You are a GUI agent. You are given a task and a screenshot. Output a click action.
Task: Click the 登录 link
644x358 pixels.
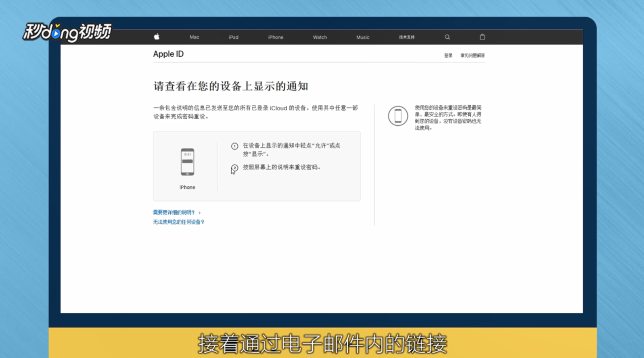(448, 56)
